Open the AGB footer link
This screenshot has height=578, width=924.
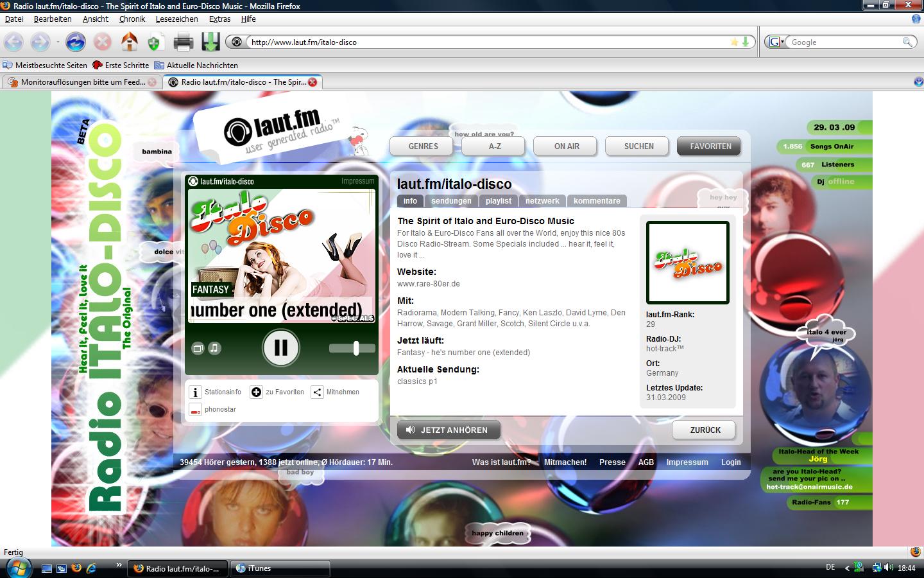click(646, 462)
